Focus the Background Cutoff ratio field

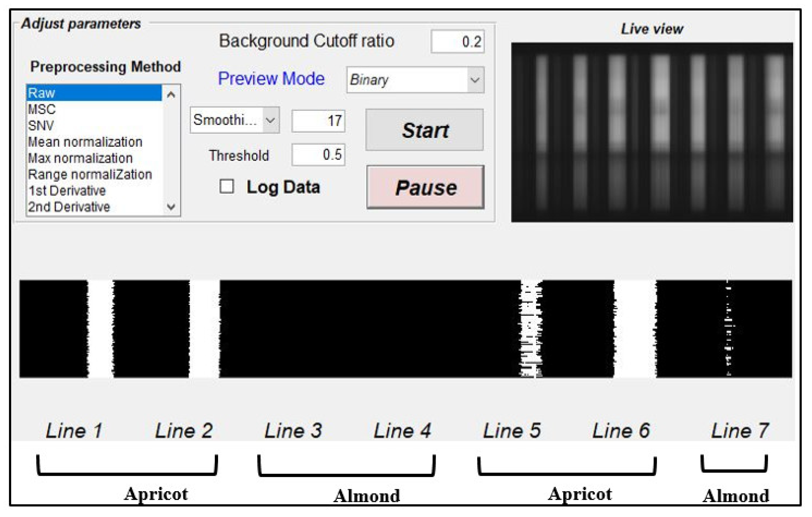pos(458,41)
